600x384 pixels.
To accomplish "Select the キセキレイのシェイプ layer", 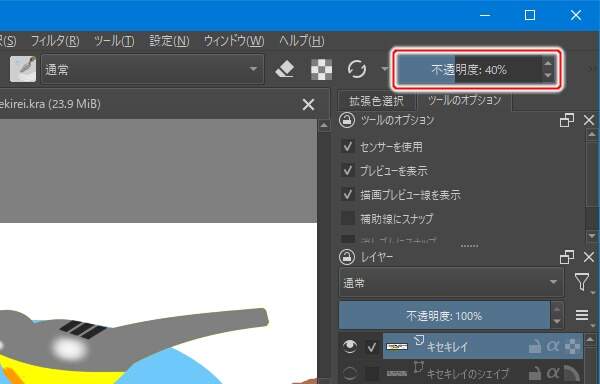I will (x=467, y=373).
